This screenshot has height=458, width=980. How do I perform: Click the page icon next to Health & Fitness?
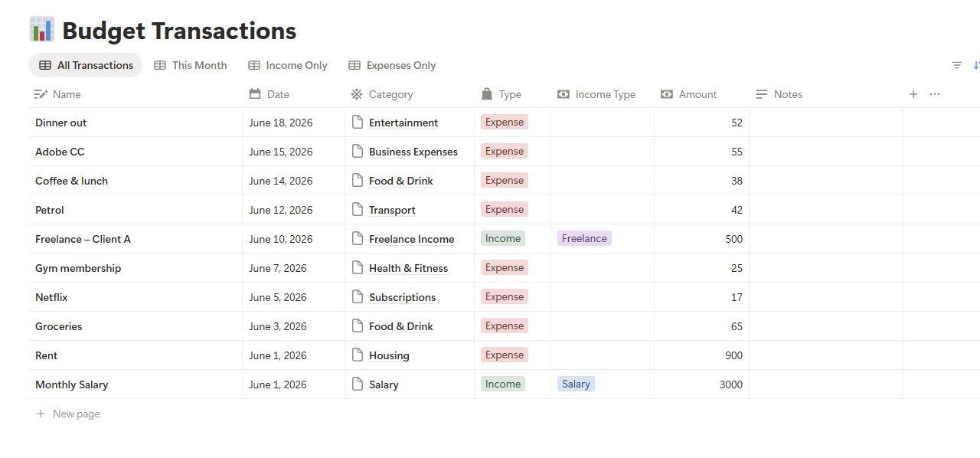point(357,267)
